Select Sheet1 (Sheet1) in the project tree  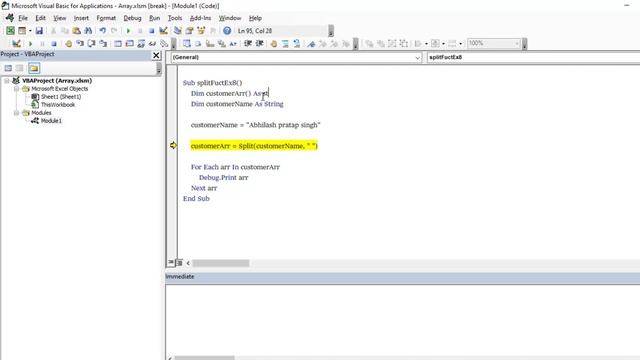[x=61, y=97]
